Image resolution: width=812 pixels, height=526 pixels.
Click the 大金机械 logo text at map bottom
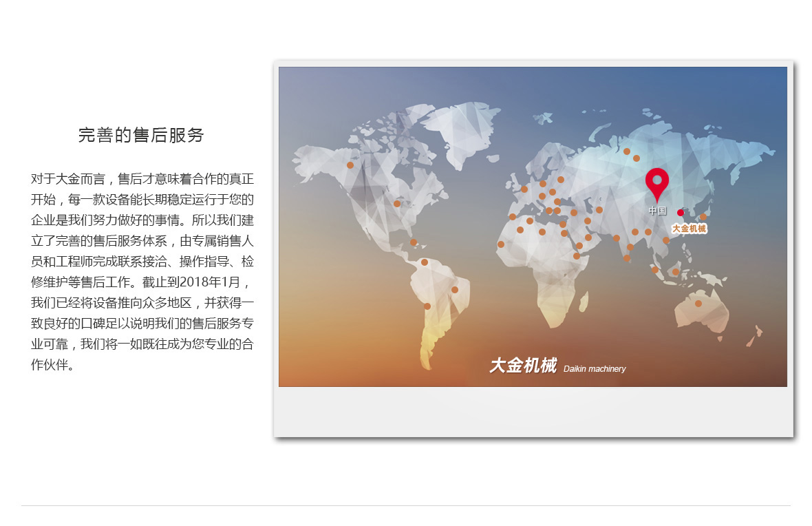pyautogui.click(x=523, y=366)
